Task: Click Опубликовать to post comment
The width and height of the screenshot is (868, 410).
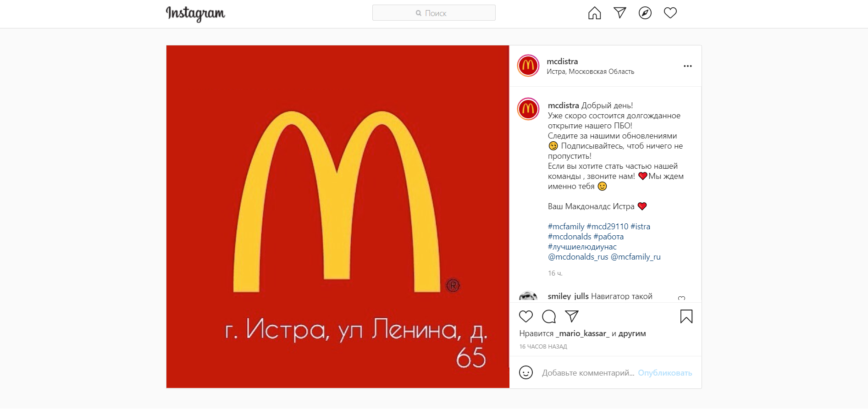Action: coord(665,373)
